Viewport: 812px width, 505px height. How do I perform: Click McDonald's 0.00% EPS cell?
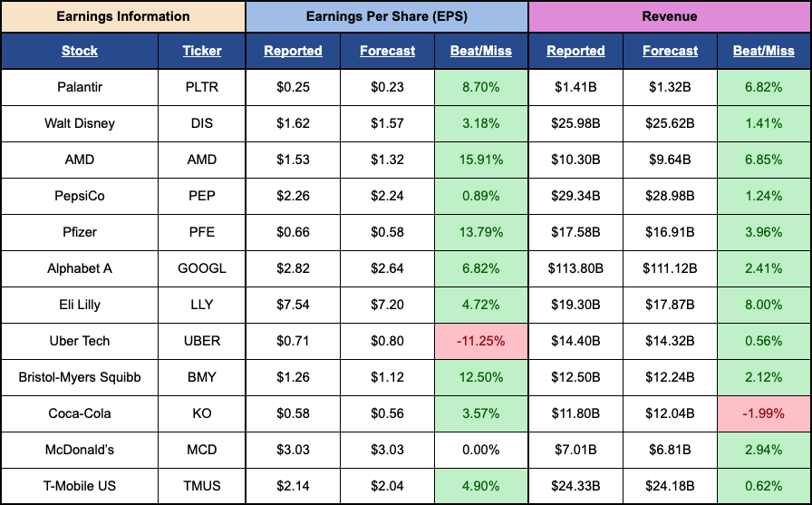[x=480, y=450]
